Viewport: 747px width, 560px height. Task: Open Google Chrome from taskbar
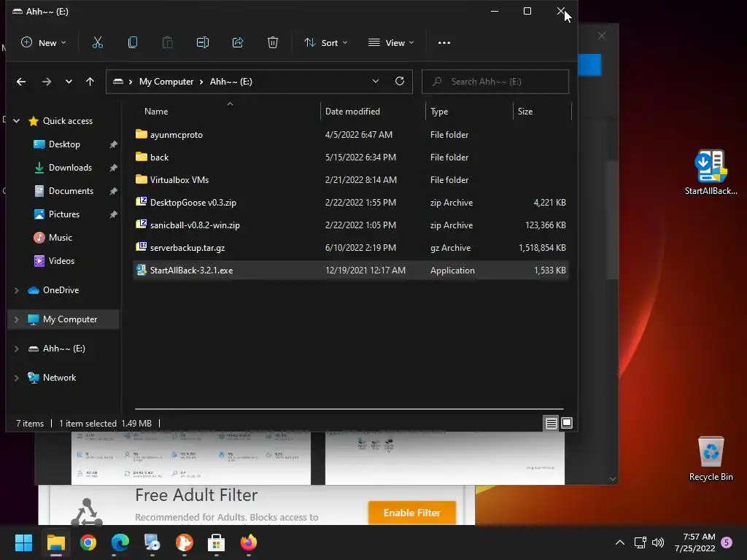(x=88, y=542)
